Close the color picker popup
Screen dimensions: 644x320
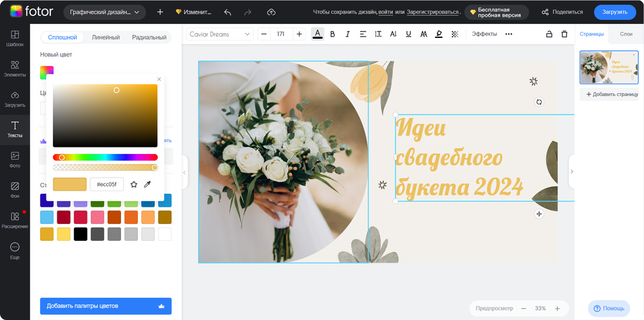point(159,79)
